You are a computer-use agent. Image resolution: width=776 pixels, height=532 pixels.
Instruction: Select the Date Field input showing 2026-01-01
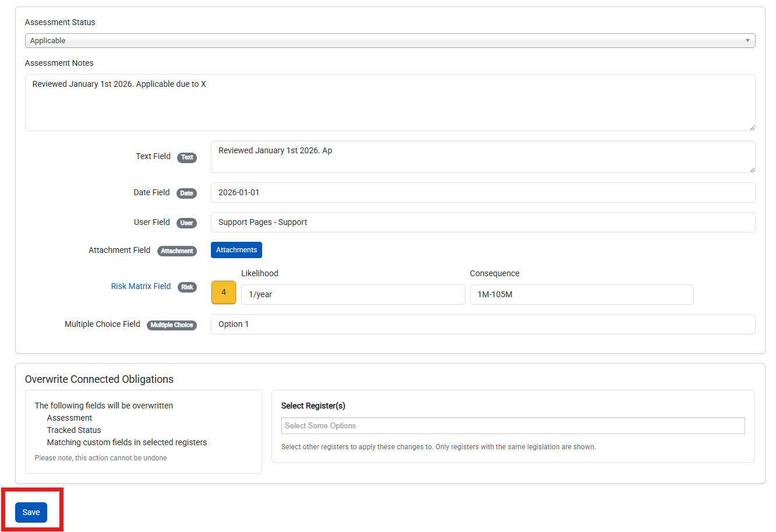click(x=483, y=193)
